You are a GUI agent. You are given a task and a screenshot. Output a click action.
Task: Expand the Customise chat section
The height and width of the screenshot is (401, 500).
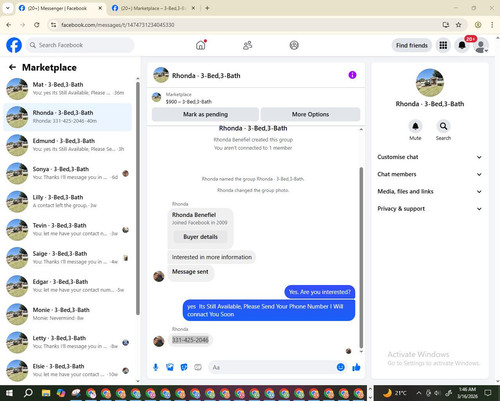click(430, 157)
